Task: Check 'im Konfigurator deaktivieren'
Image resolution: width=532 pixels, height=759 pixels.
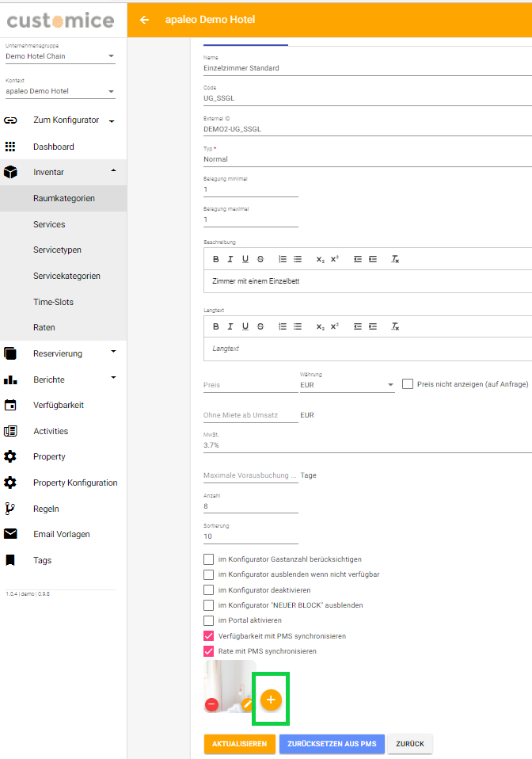Action: (208, 590)
